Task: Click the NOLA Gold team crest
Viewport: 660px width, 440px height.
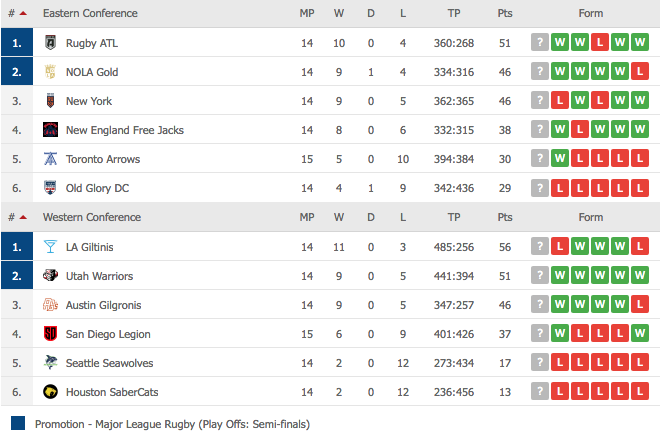Action: click(50, 72)
